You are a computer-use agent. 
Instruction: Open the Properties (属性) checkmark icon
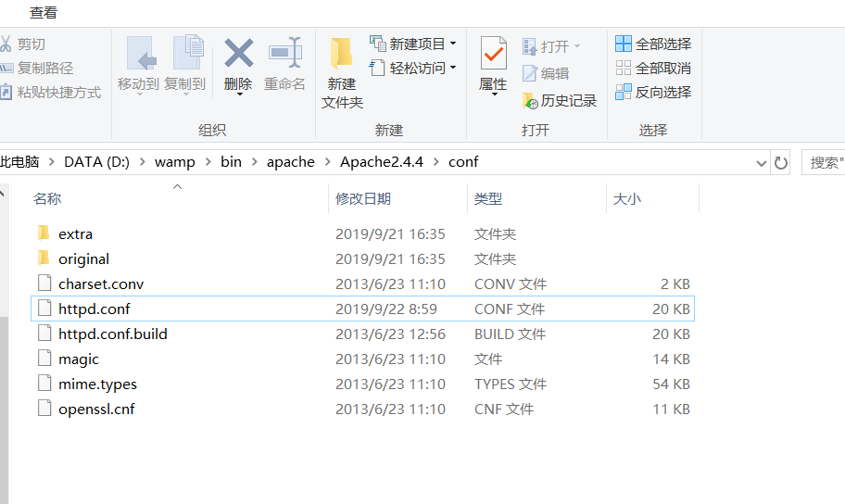(494, 53)
